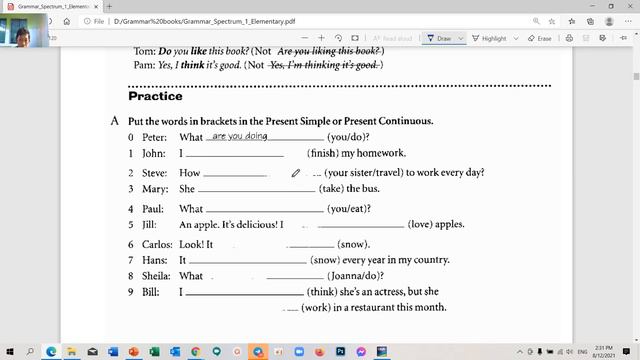Open Microsoft Word from the taskbar
The image size is (640, 360).
113,351
